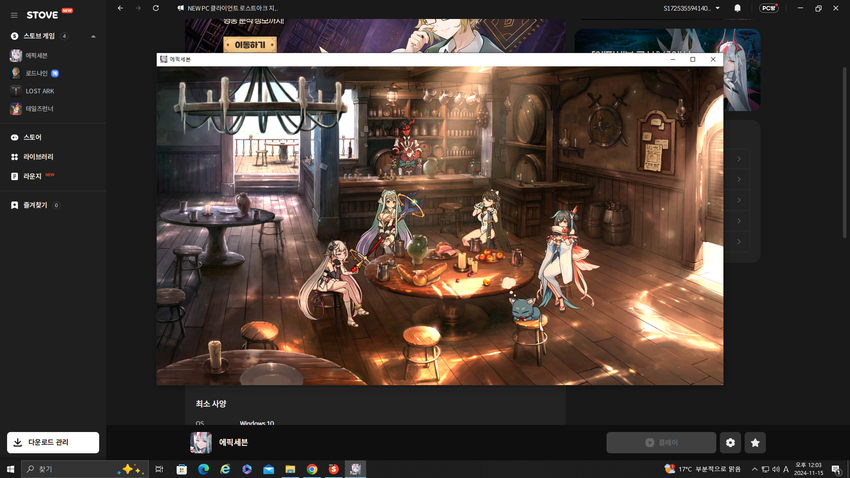Reload the page with the refresh icon
The width and height of the screenshot is (850, 478).
[156, 8]
